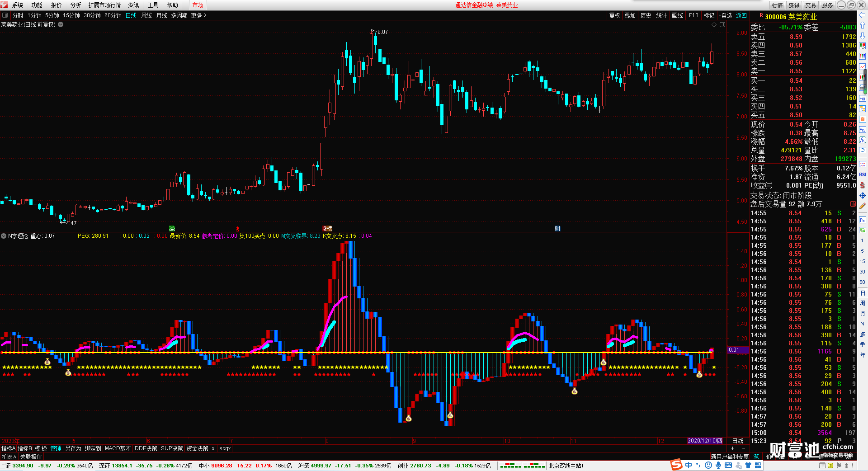The height and width of the screenshot is (471, 868).
Task: Toggle the N字理论 indicator circle button
Action: click(x=4, y=236)
